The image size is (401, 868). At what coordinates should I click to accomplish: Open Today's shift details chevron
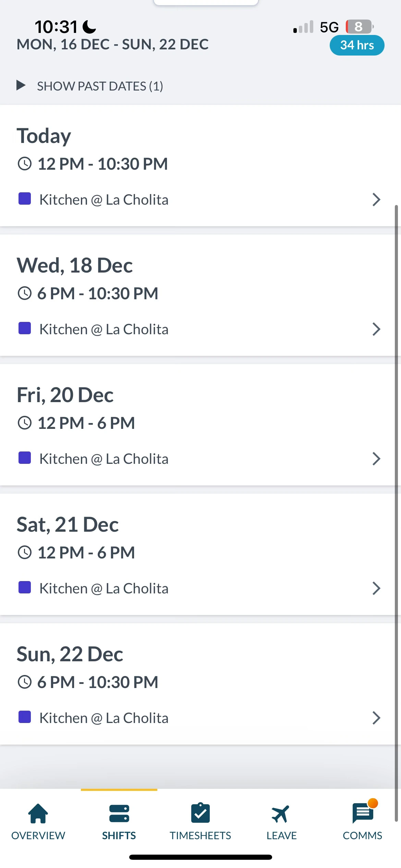(x=376, y=200)
